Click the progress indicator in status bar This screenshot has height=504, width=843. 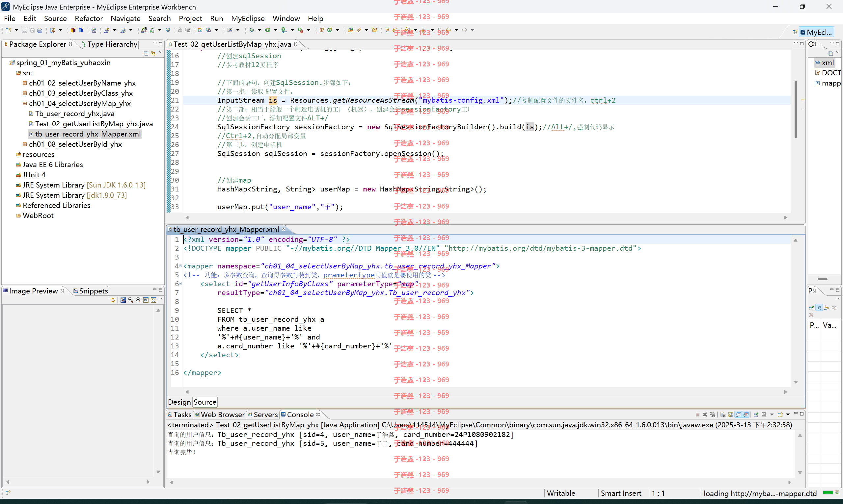[x=828, y=493]
